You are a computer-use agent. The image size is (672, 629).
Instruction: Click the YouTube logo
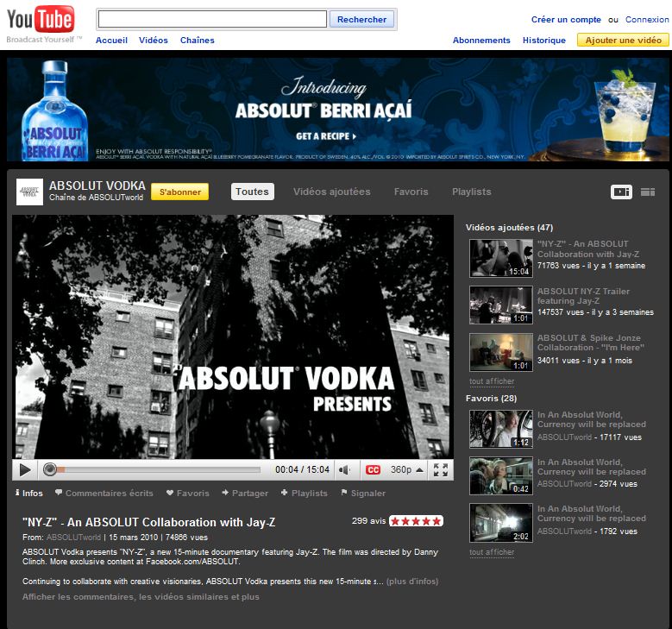(41, 20)
